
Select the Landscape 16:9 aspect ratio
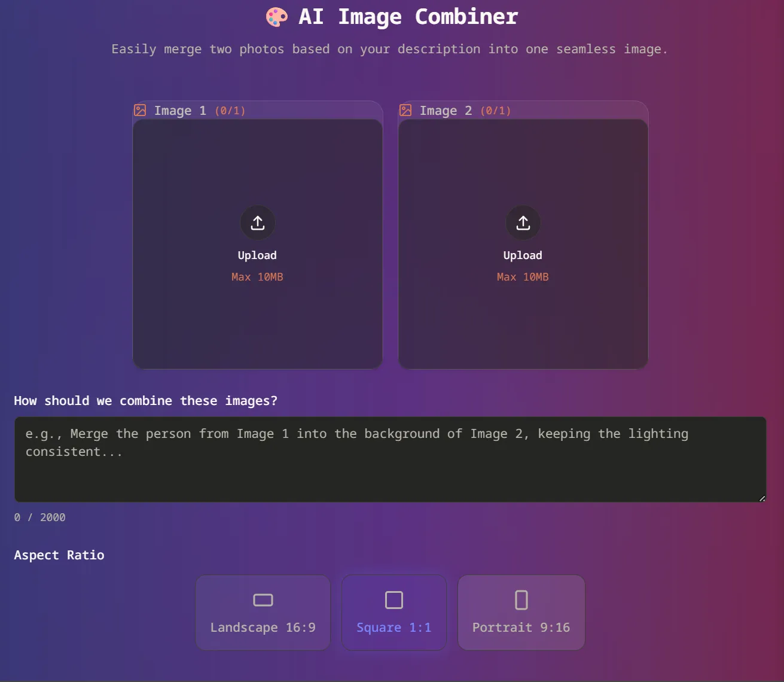click(x=263, y=612)
